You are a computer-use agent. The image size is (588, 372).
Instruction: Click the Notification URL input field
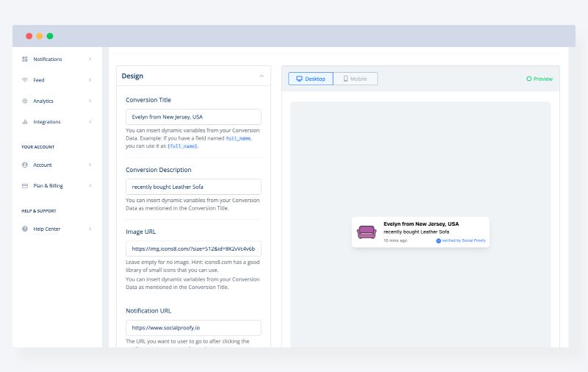(193, 328)
